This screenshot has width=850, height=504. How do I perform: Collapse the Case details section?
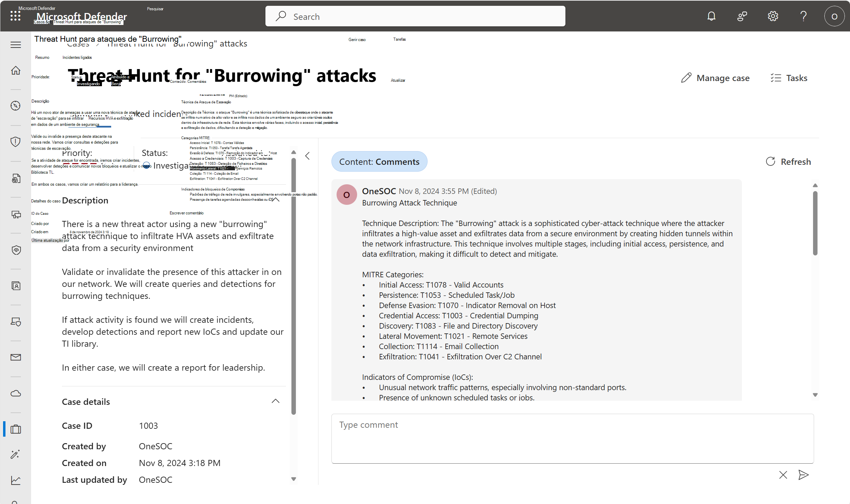pos(275,401)
